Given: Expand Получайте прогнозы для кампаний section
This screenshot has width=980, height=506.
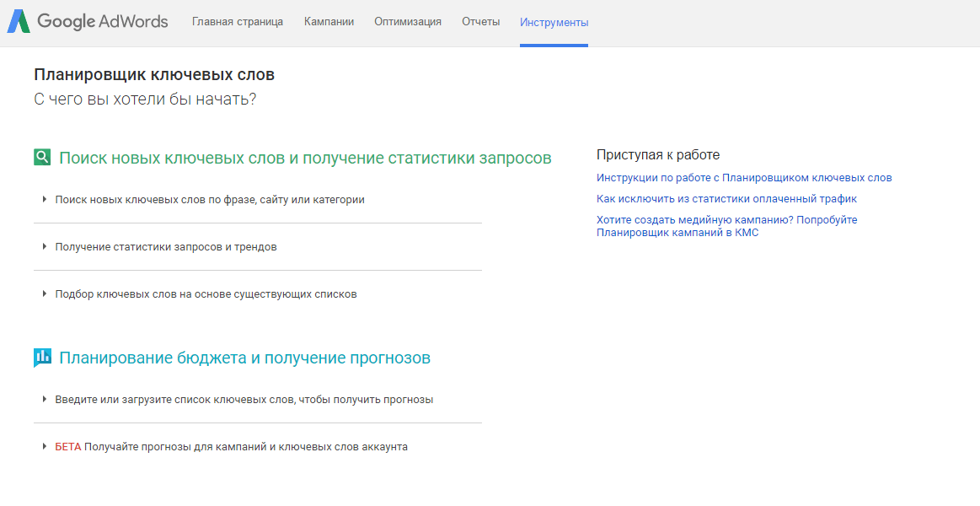Looking at the screenshot, I should 245,447.
